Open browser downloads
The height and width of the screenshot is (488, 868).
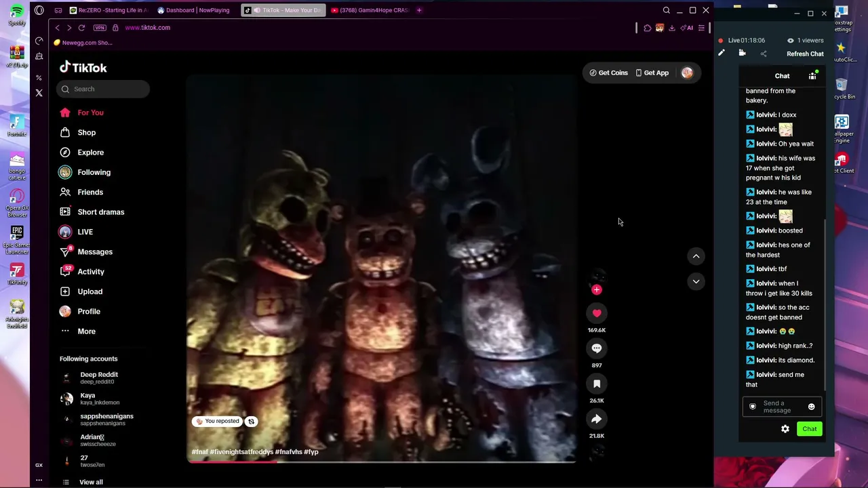tap(671, 28)
